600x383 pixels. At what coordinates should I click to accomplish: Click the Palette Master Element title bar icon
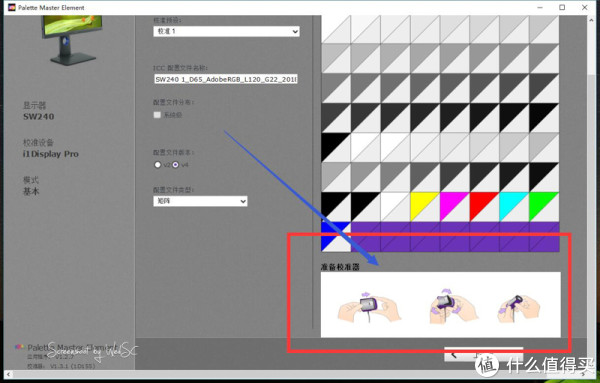pos(11,7)
